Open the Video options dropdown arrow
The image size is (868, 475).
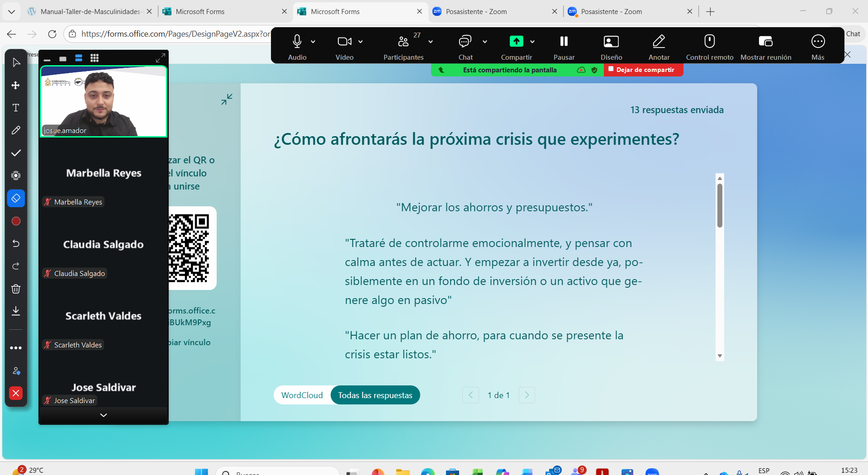pos(360,42)
